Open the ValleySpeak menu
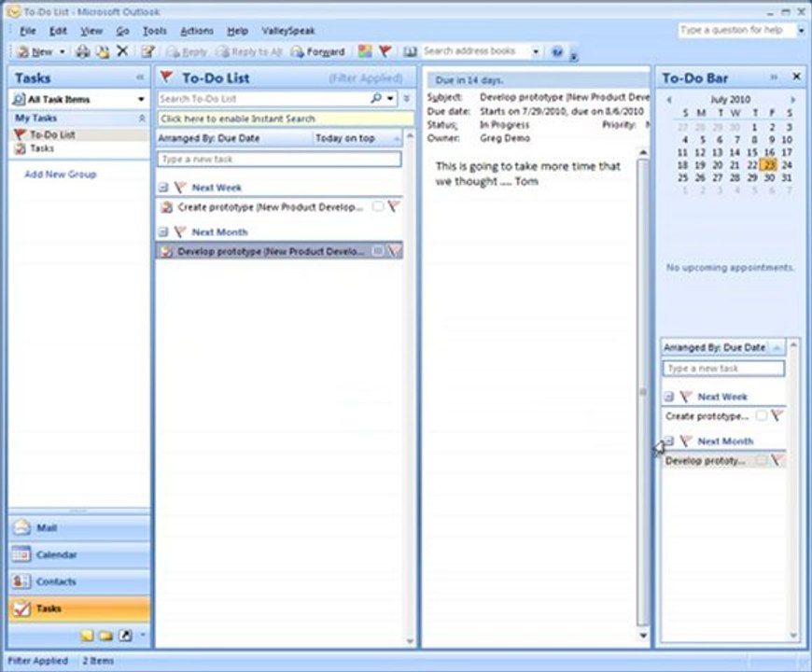 click(x=287, y=31)
